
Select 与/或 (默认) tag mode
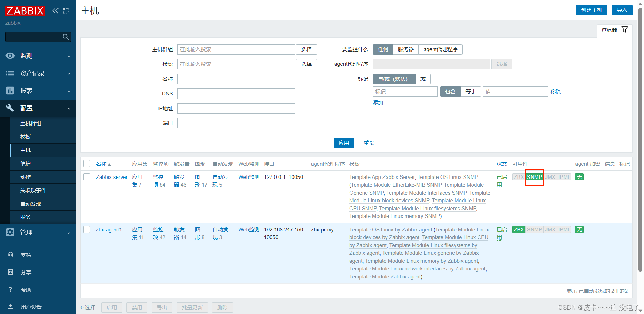[x=394, y=79]
